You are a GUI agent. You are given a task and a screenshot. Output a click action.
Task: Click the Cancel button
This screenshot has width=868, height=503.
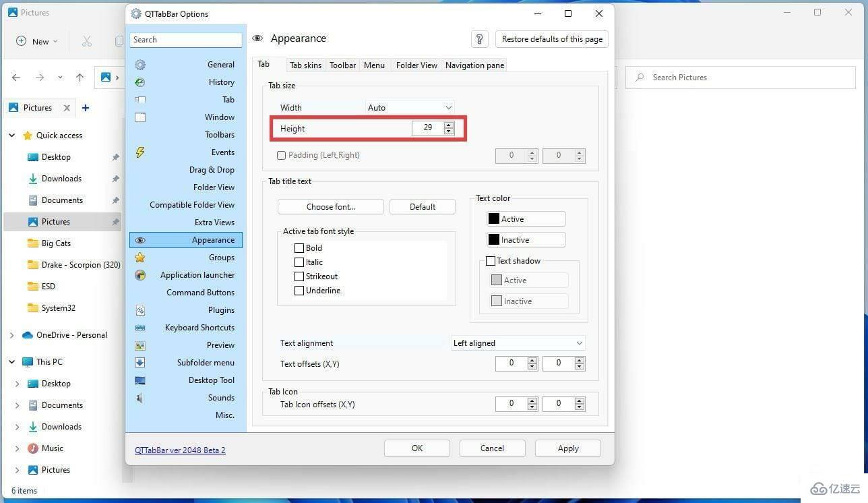[x=492, y=448]
